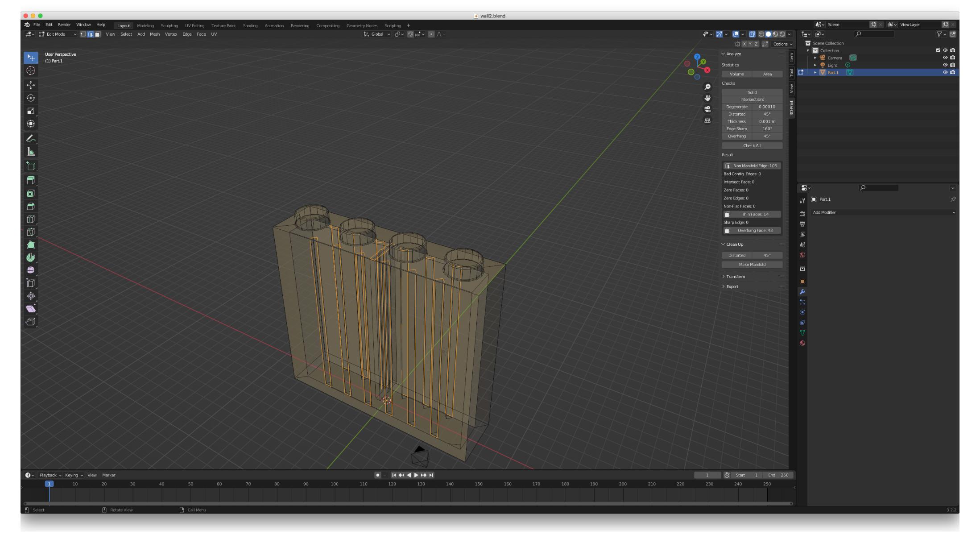Toggle X axis mesh symmetry
This screenshot has width=980, height=543.
[744, 44]
